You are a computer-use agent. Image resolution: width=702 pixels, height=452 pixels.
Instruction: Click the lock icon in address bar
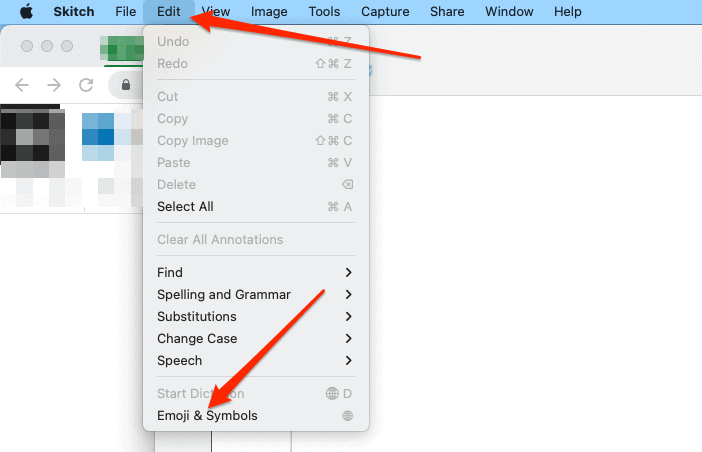point(126,85)
